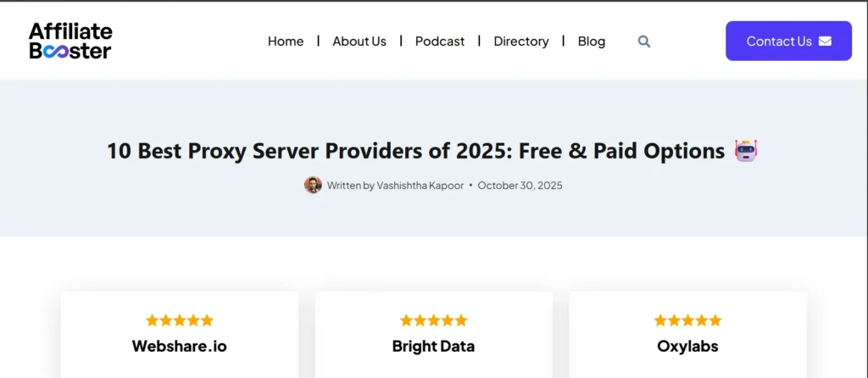Click the robot emoji beside the title
Viewport: 868px width, 378px height.
coord(746,151)
